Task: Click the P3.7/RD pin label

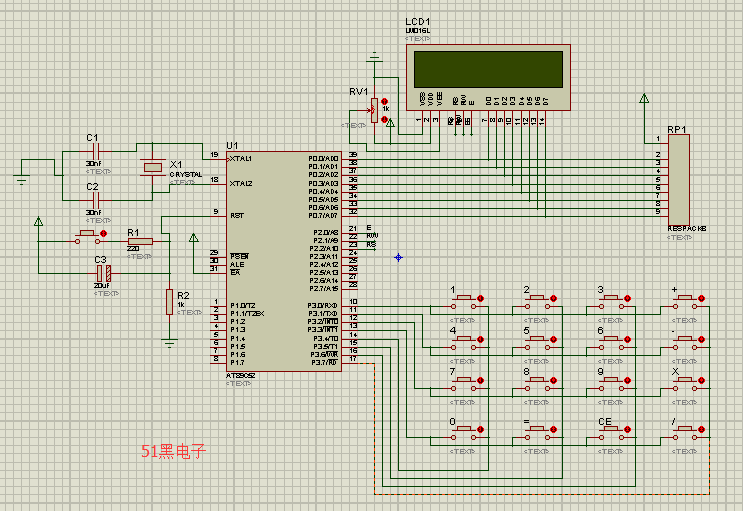Action: [x=325, y=363]
